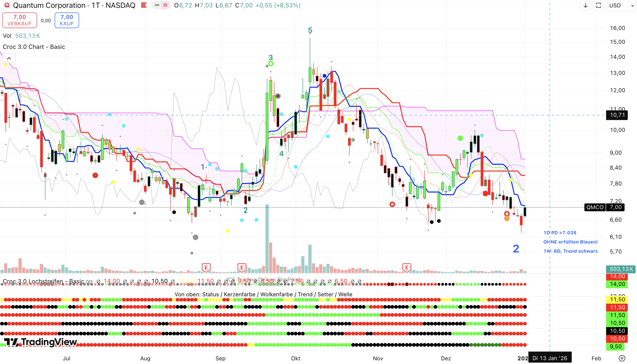Viewport: 637px width, 364px height.
Task: Click first earnings E marker near September
Action: (206, 268)
